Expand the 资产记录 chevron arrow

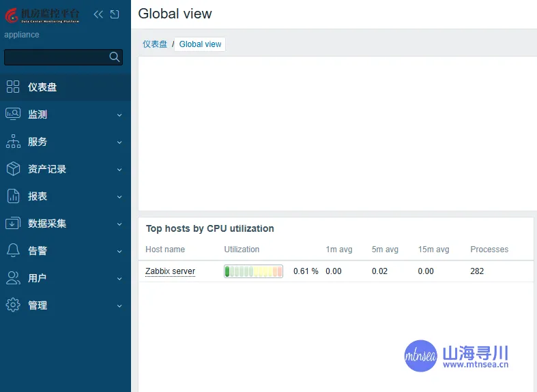tap(119, 170)
